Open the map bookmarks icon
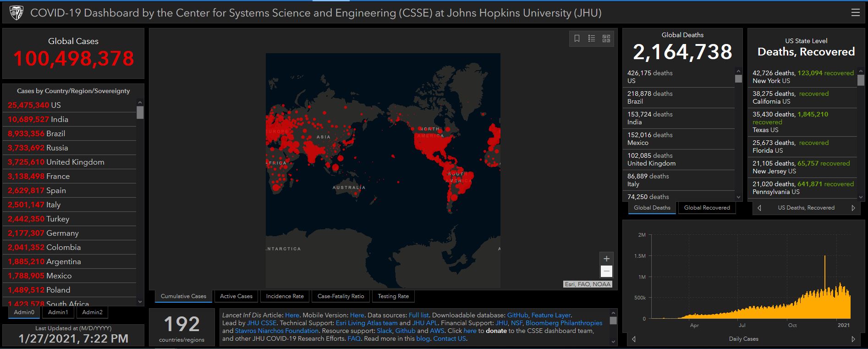 (x=577, y=39)
